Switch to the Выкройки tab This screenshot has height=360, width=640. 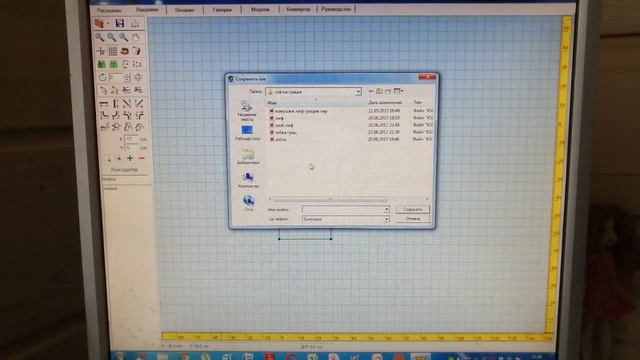point(147,9)
